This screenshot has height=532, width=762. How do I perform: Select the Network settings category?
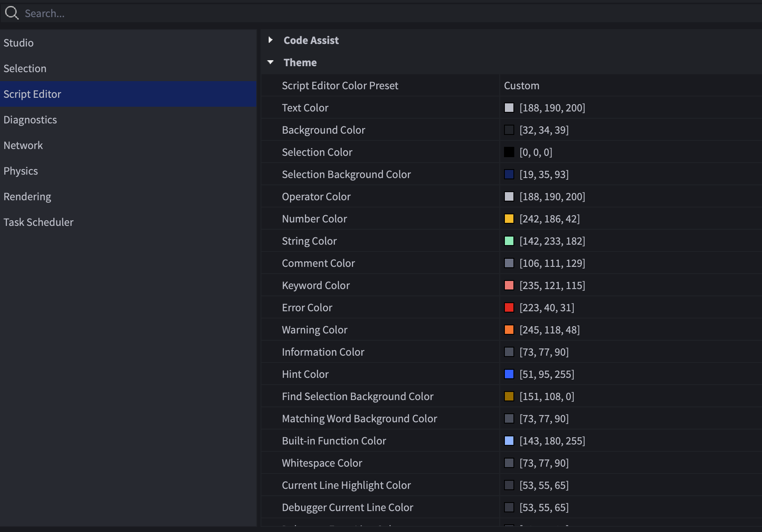click(x=23, y=145)
